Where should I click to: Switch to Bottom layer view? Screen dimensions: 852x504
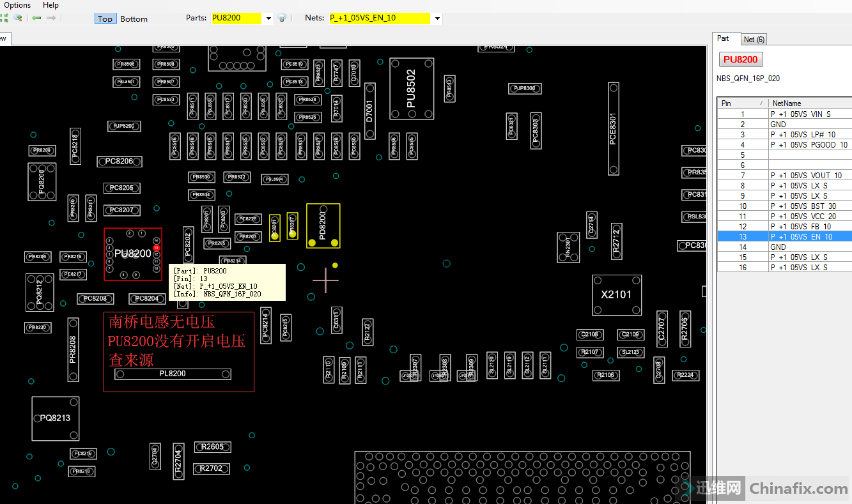click(x=134, y=19)
